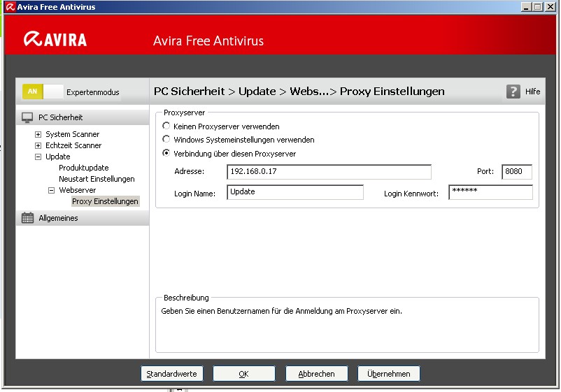Viewport: 561px width, 392px height.
Task: Expand the System Scanner tree node
Action: click(x=38, y=134)
